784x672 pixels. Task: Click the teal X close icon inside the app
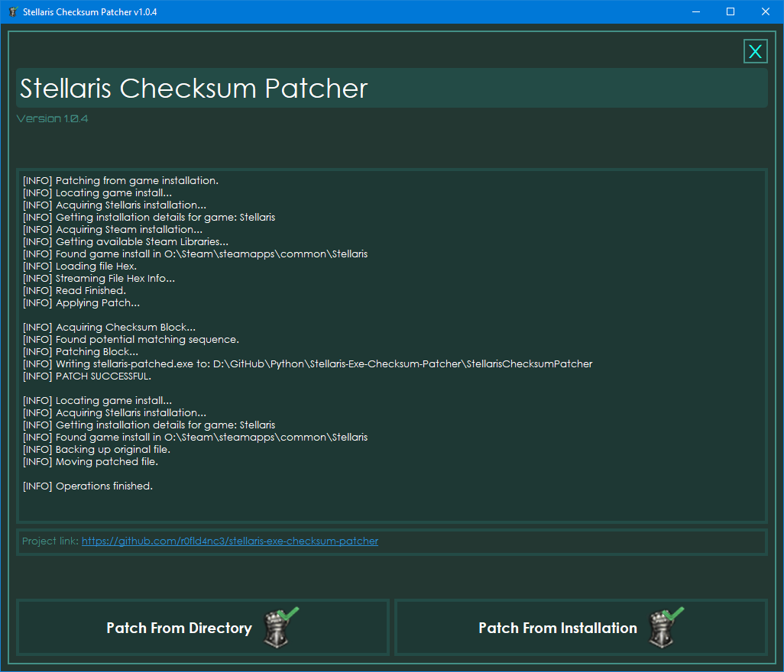click(755, 51)
